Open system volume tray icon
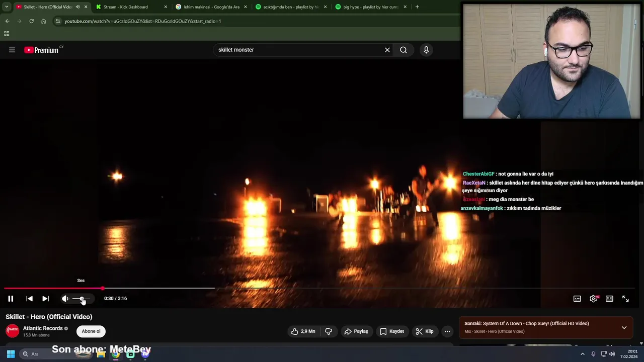 [x=612, y=354]
